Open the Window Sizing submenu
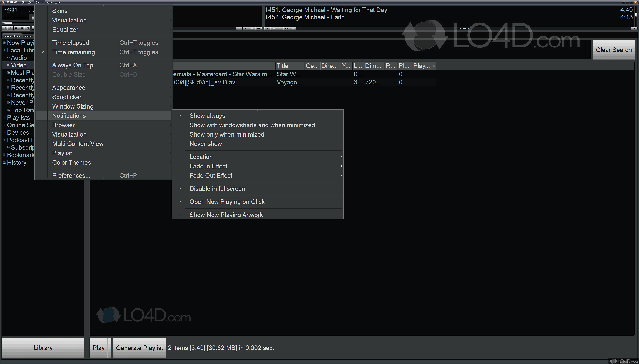The image size is (639, 364). [104, 106]
